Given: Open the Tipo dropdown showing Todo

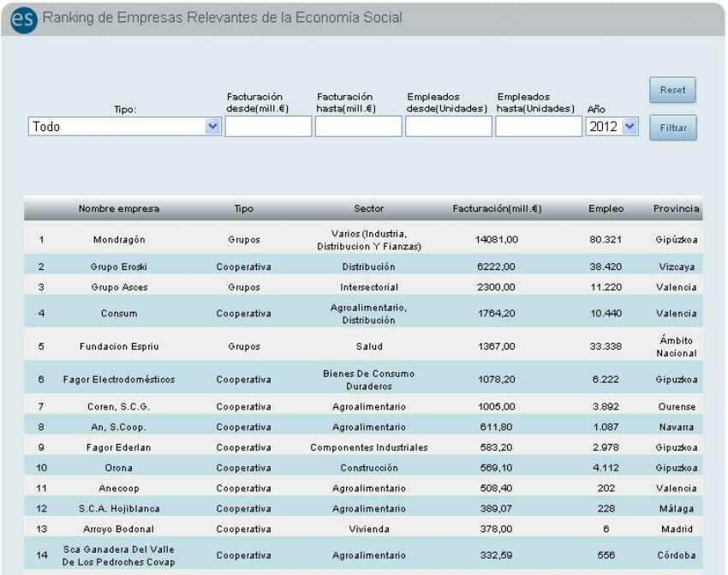Looking at the screenshot, I should [124, 126].
